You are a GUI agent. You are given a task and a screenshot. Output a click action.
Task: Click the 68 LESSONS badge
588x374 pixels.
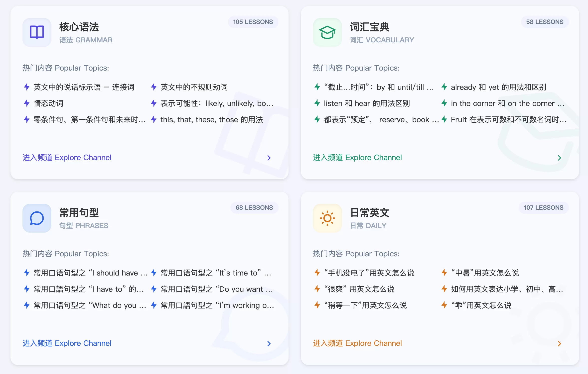[254, 208]
